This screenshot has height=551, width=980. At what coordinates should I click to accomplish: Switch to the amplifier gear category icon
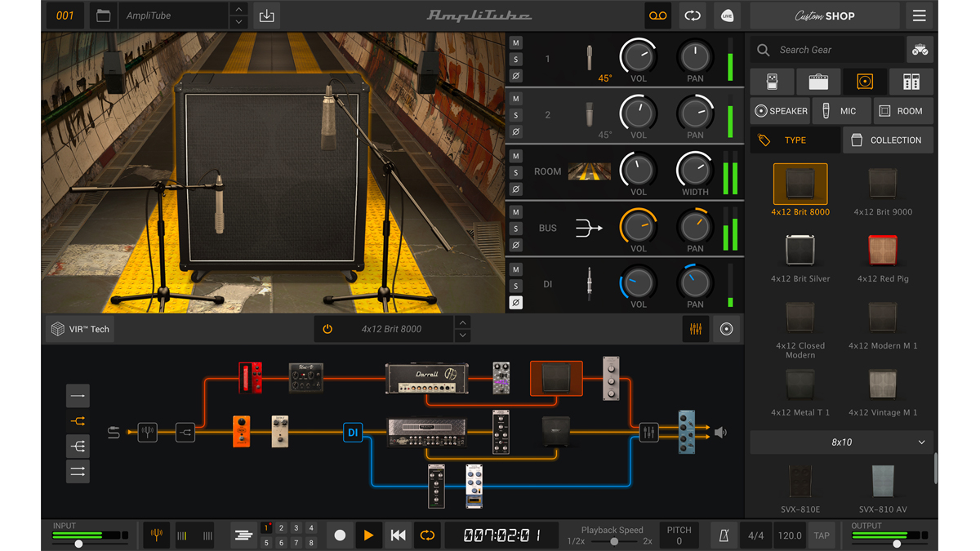click(x=818, y=82)
